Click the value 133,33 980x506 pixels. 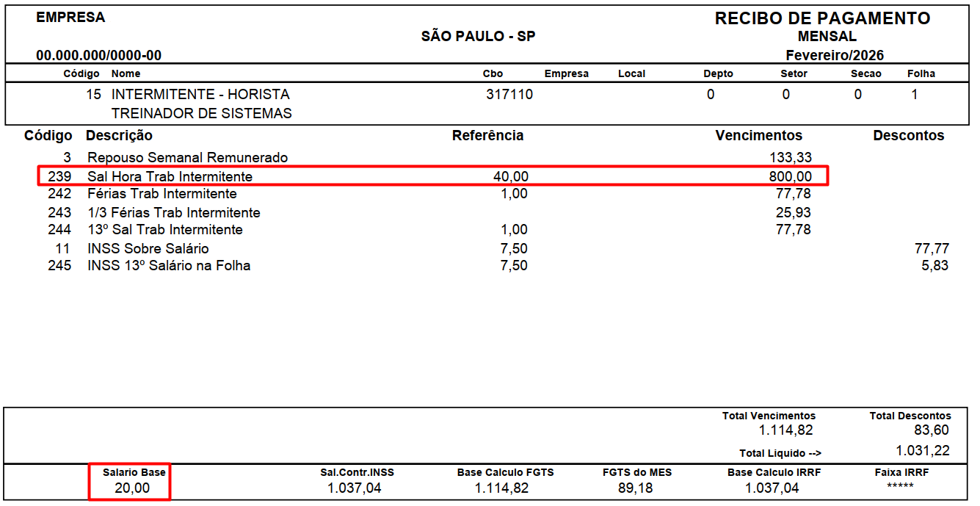(791, 158)
